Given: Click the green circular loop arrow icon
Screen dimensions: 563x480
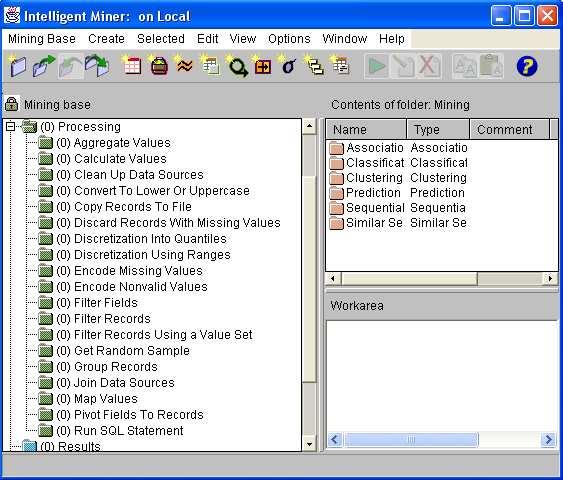Looking at the screenshot, I should pyautogui.click(x=237, y=66).
